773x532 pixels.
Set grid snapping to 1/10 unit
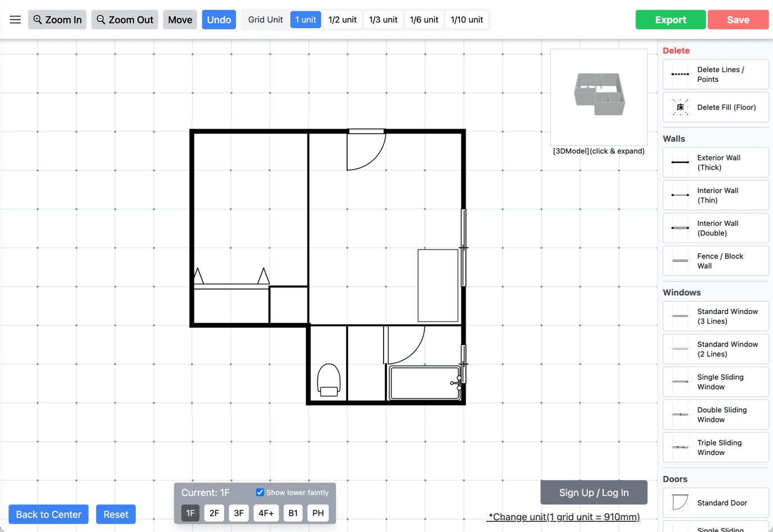[467, 19]
